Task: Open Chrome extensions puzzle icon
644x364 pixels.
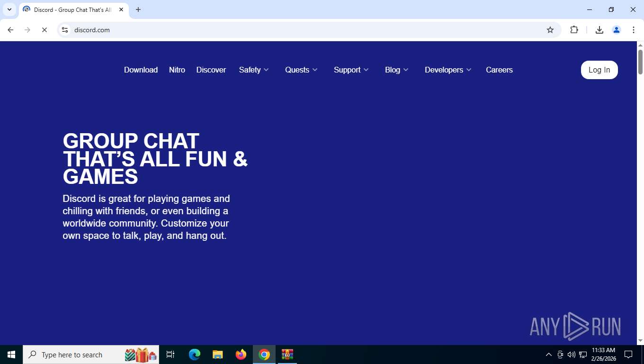Action: (574, 30)
